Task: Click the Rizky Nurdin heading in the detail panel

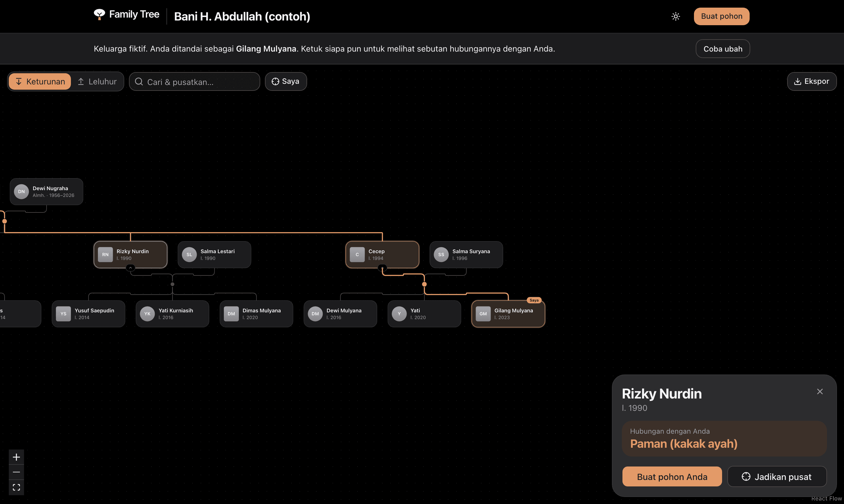Action: pyautogui.click(x=661, y=394)
